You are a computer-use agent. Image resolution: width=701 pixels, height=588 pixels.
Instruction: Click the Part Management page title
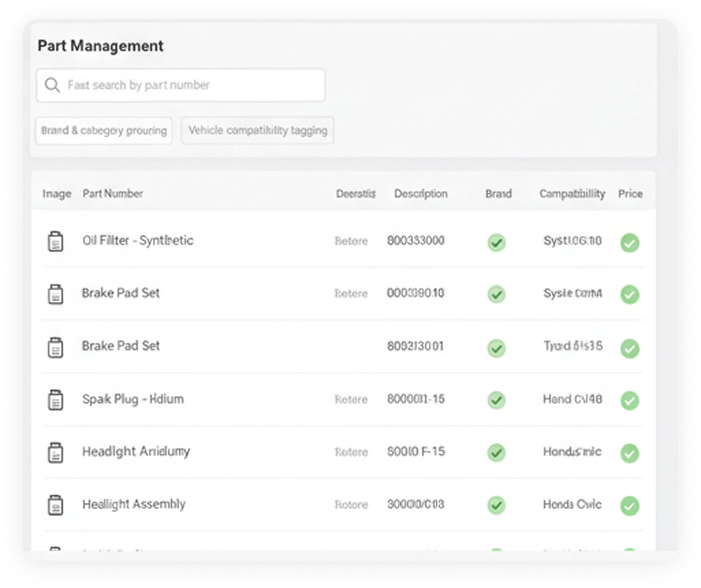click(x=101, y=46)
